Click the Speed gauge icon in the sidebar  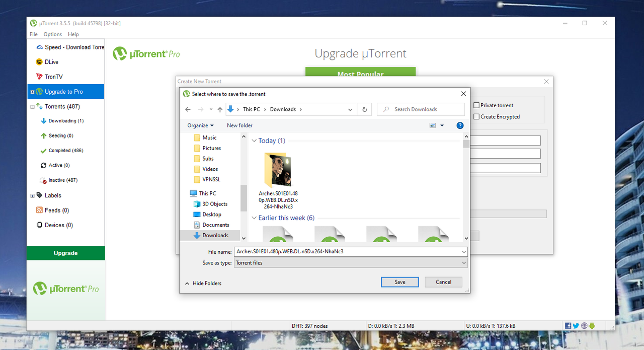[x=39, y=47]
